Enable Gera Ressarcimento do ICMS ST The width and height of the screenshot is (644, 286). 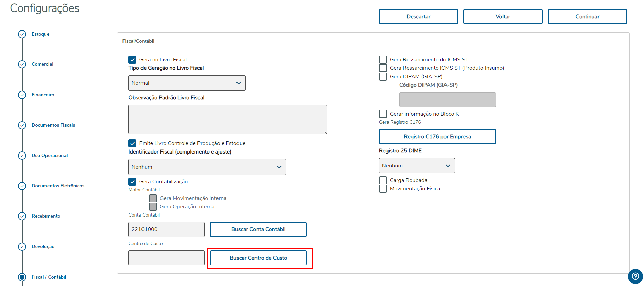(x=383, y=60)
